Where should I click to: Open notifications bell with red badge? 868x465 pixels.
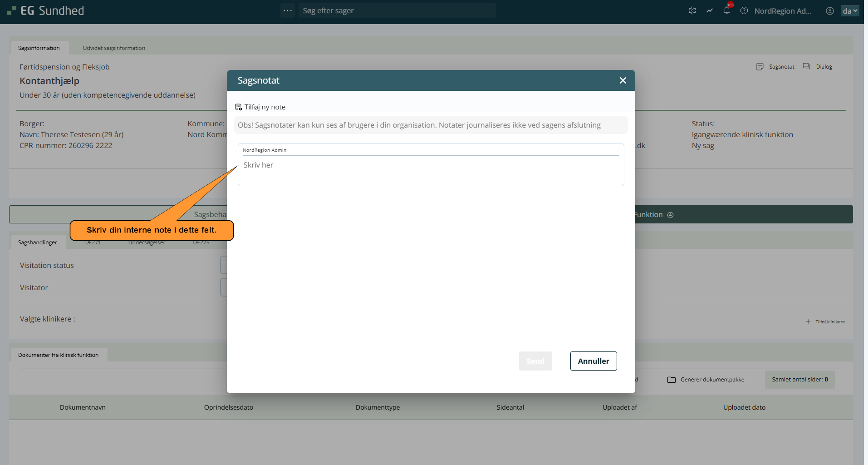(x=727, y=10)
